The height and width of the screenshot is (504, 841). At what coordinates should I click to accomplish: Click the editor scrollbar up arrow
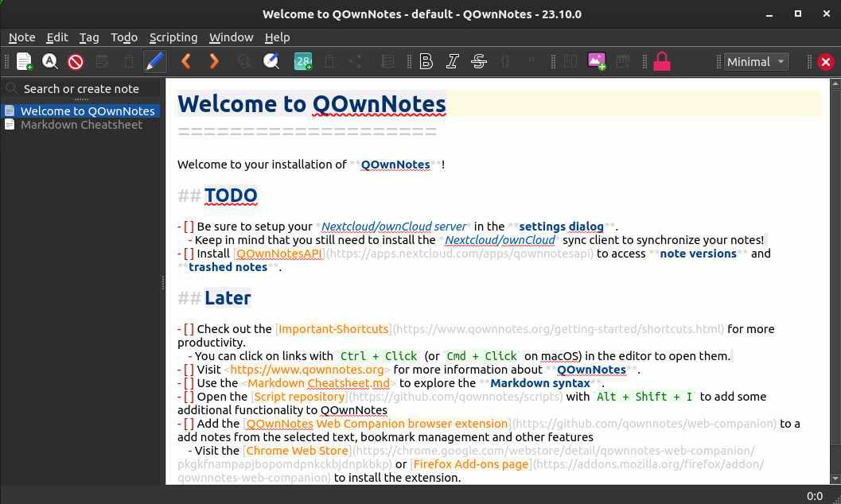tap(835, 83)
